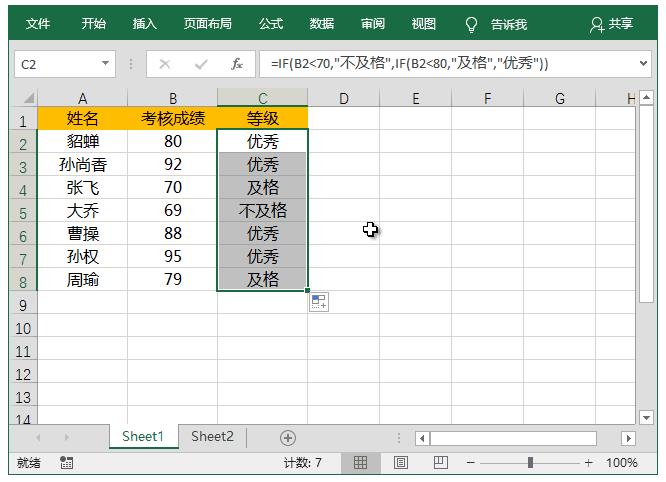Click the 100% zoom level button
Screen dimensions: 666x482
point(622,462)
